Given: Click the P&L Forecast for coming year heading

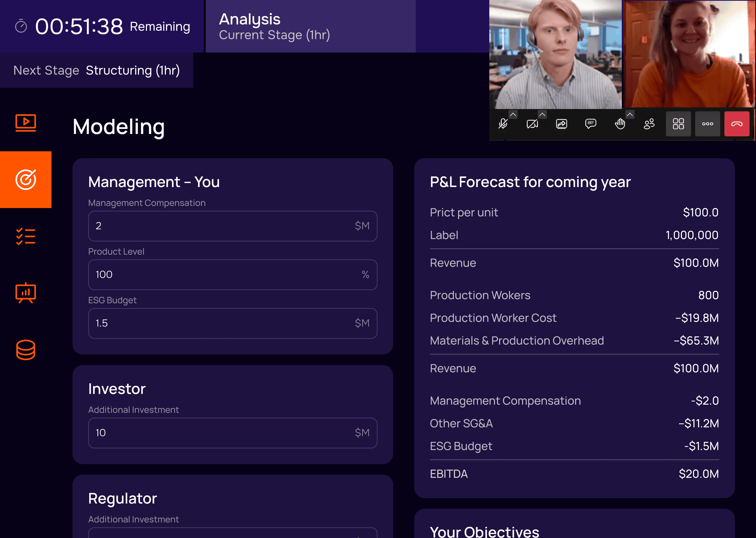Looking at the screenshot, I should click(x=530, y=182).
